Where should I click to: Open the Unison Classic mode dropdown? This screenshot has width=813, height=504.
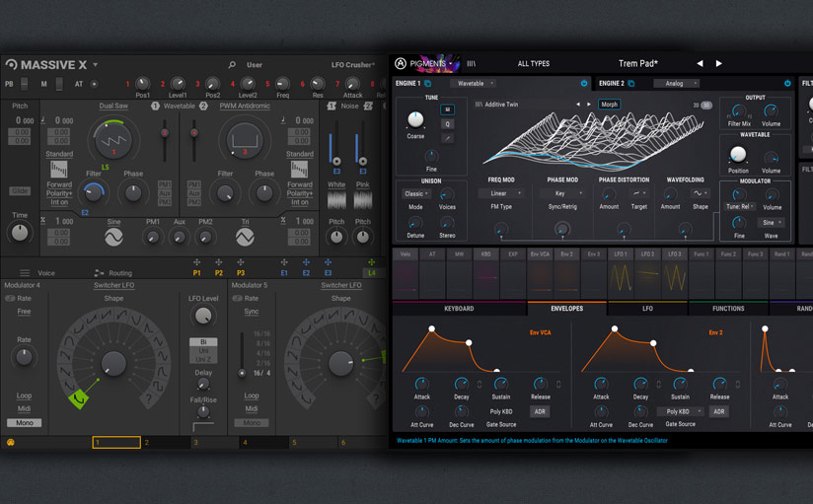[415, 193]
